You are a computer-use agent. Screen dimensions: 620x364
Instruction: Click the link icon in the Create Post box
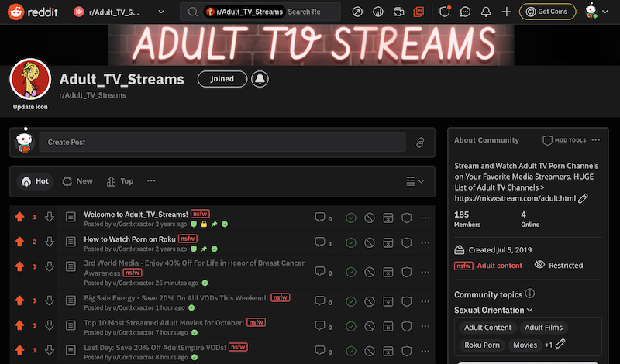click(420, 143)
